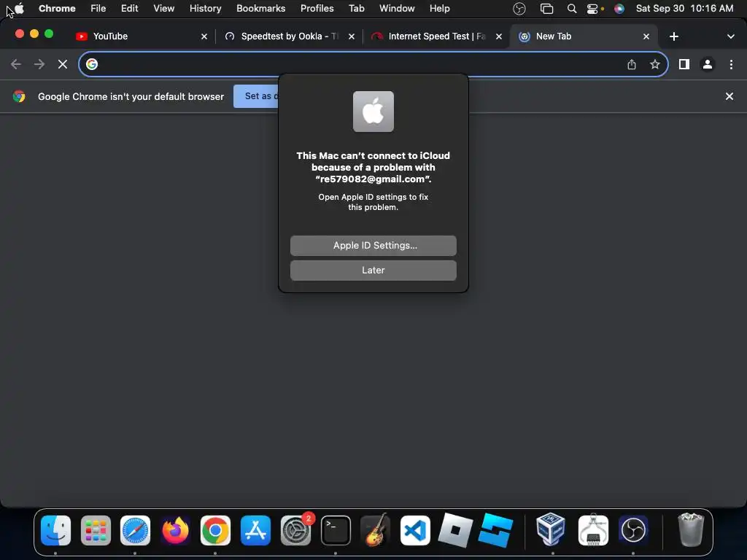Open the Bookmarks menu

tap(260, 9)
